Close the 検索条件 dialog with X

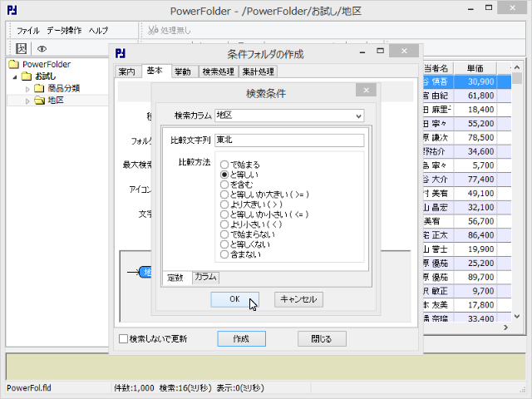366,90
